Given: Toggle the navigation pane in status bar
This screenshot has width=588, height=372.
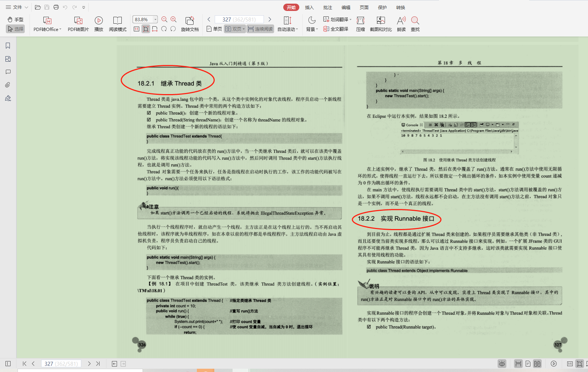Looking at the screenshot, I should point(8,364).
